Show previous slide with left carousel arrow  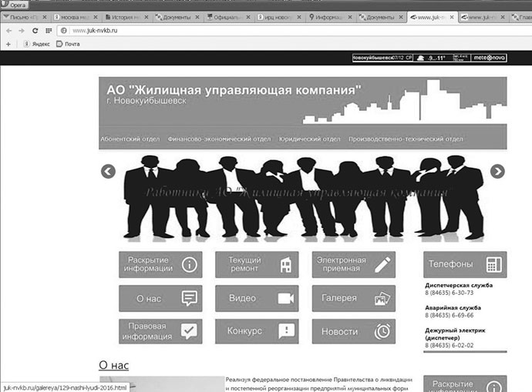click(x=108, y=172)
